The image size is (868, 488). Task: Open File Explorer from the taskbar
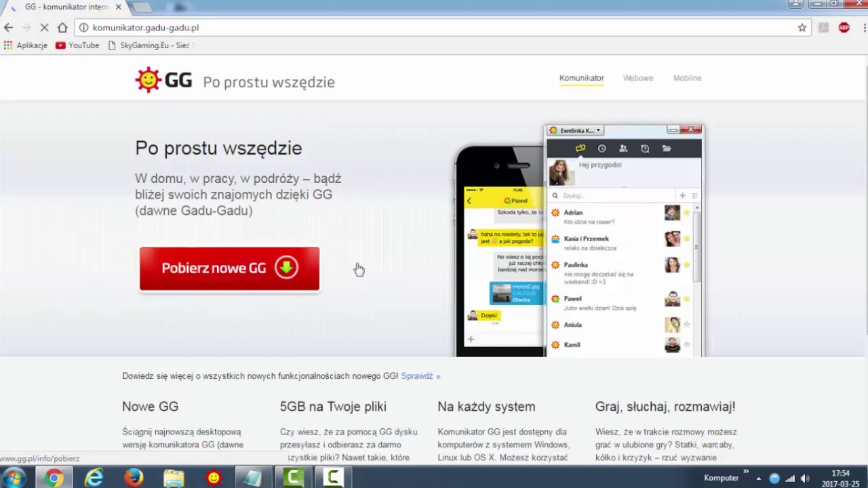[174, 478]
